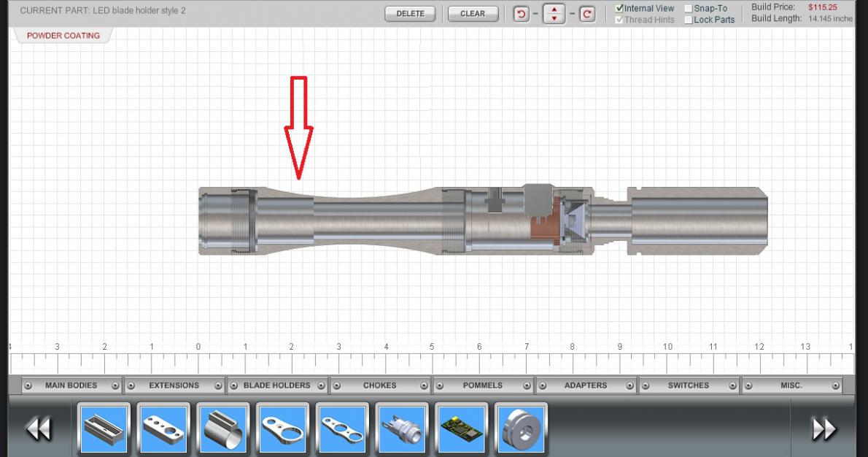Image resolution: width=868 pixels, height=457 pixels.
Task: Click the flip up/down stepper control
Action: click(554, 14)
